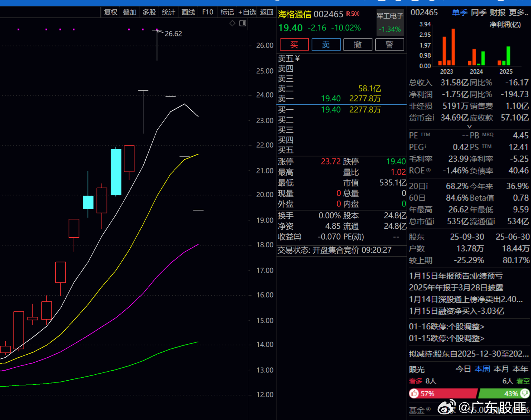Image resolution: width=531 pixels, height=420 pixels.
Task: Click the 002465 code atop the financial panel
Action: 424,13
